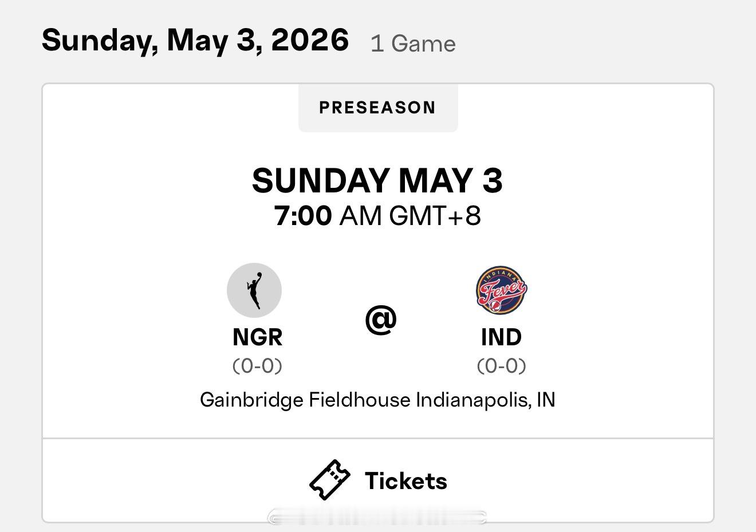This screenshot has width=756, height=532.
Task: Click the 7:00 AM GMT+8 start time
Action: tap(377, 216)
